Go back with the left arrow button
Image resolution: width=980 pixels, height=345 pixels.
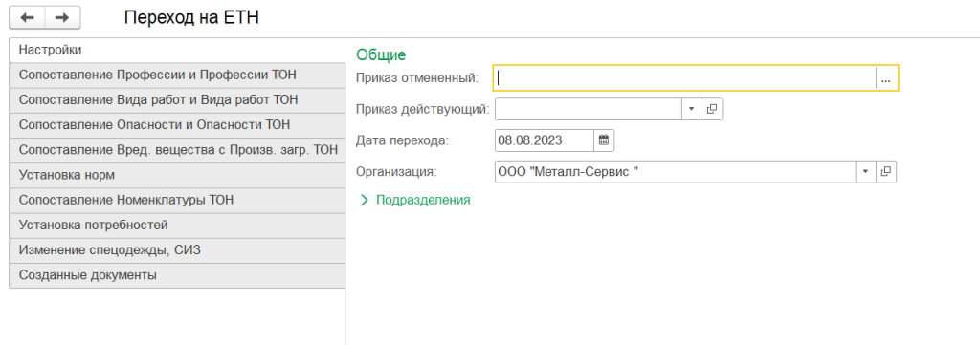coord(27,18)
